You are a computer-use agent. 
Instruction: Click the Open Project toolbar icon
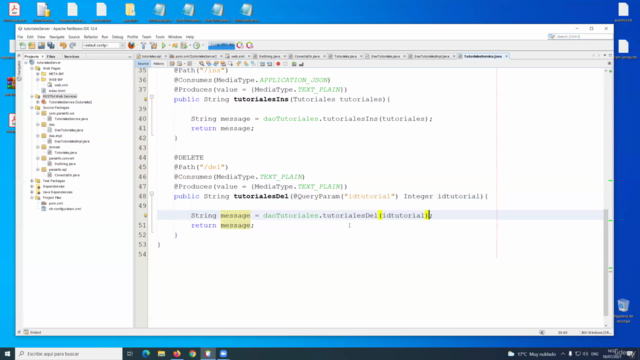click(x=41, y=45)
